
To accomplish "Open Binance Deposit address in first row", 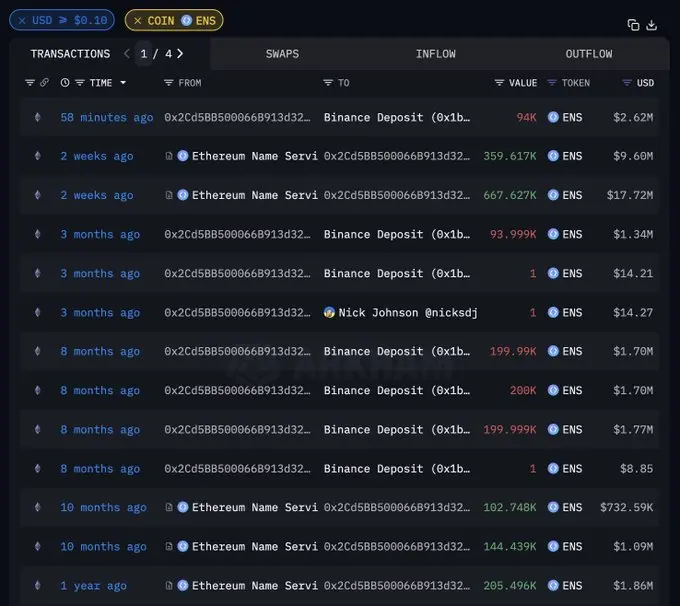I will 396,117.
